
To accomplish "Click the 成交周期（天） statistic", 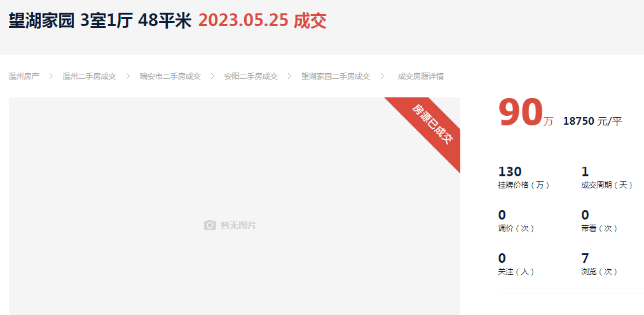I will click(x=607, y=178).
